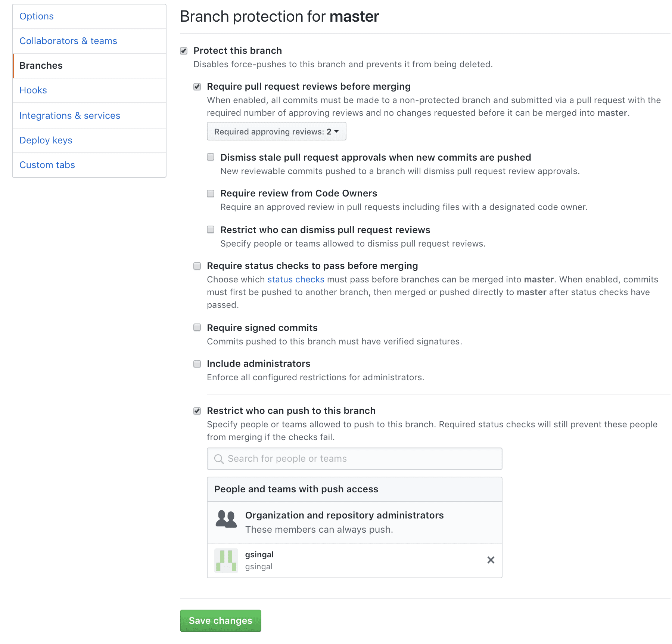The image size is (672, 644).
Task: Enable Require status checks to pass
Action: click(197, 266)
